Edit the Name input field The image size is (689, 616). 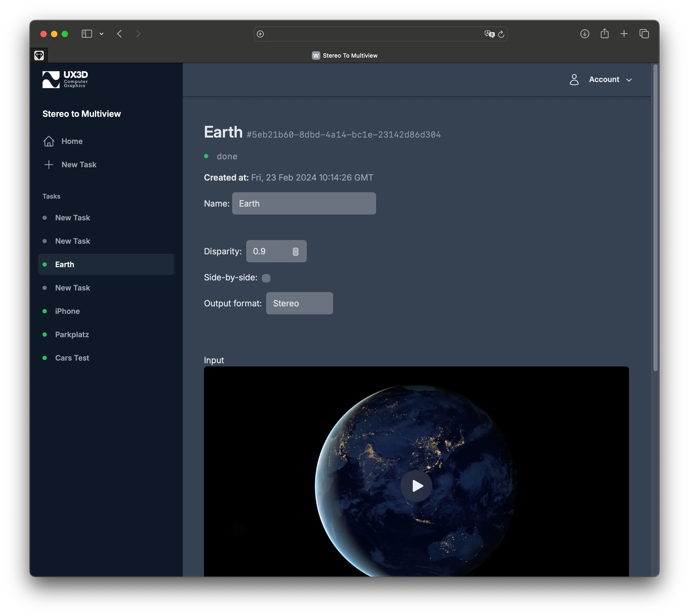(x=304, y=203)
